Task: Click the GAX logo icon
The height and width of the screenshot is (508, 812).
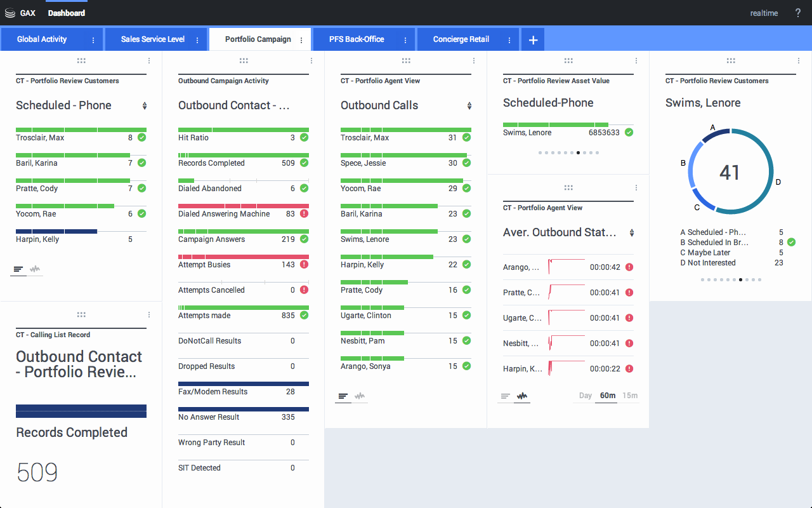Action: (10, 13)
